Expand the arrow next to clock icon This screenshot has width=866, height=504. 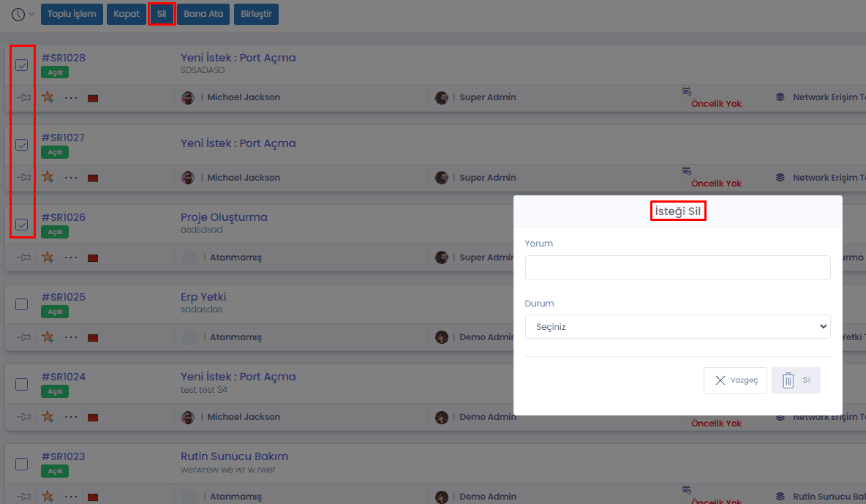pyautogui.click(x=31, y=15)
